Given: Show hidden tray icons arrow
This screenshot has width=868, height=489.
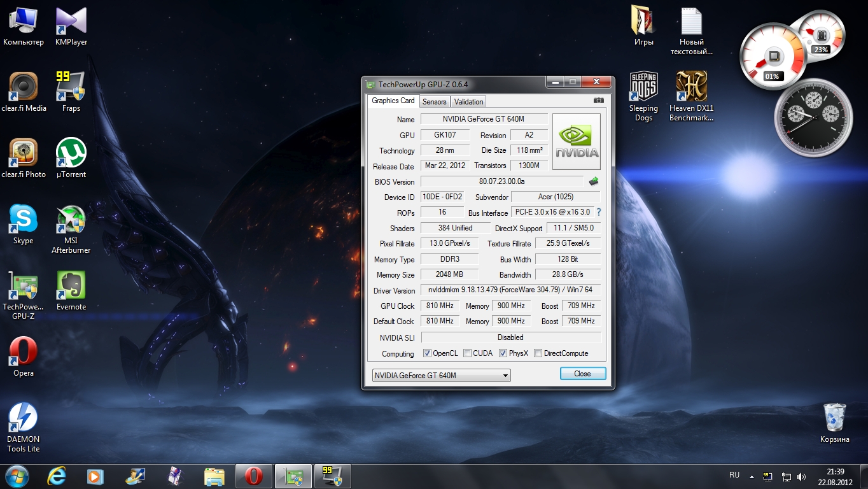Looking at the screenshot, I should pos(752,476).
